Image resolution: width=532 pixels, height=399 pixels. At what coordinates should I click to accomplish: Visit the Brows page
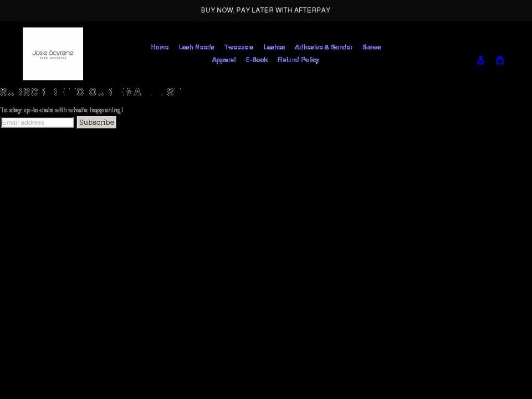pos(372,47)
